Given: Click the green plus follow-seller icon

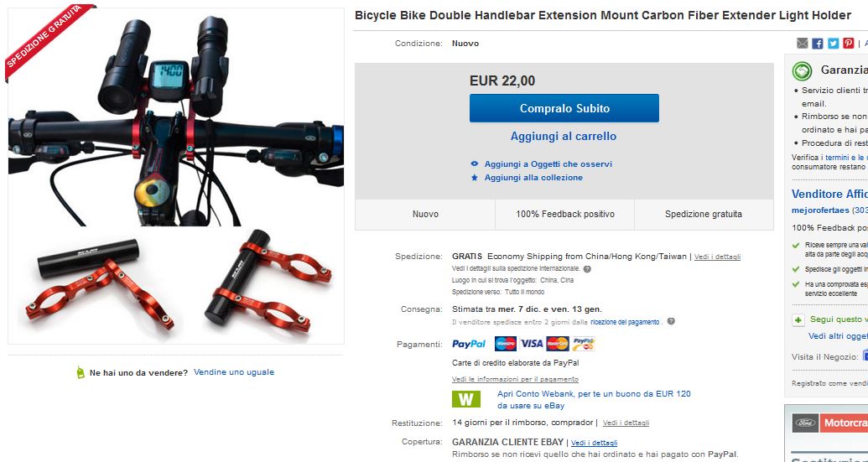Looking at the screenshot, I should [x=798, y=319].
